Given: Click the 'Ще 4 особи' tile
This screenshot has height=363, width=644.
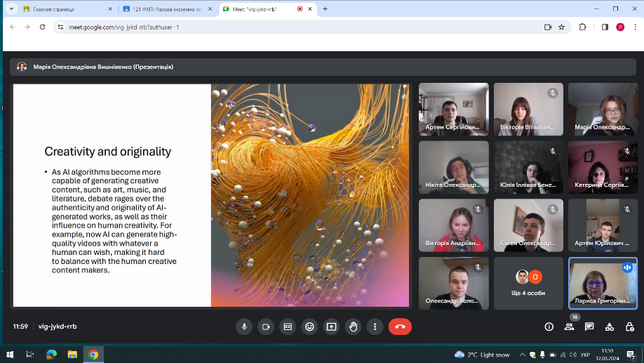Looking at the screenshot, I should [x=528, y=283].
